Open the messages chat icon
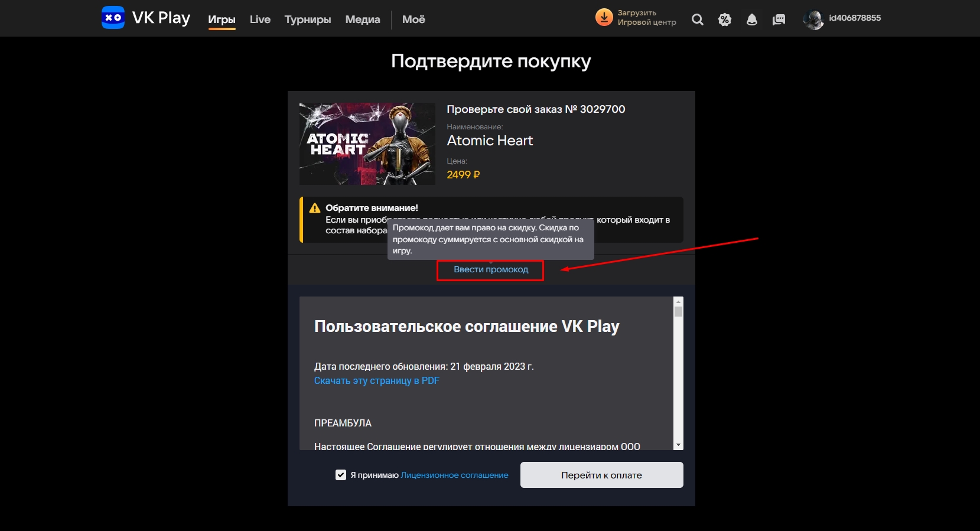This screenshot has height=531, width=980. point(779,19)
